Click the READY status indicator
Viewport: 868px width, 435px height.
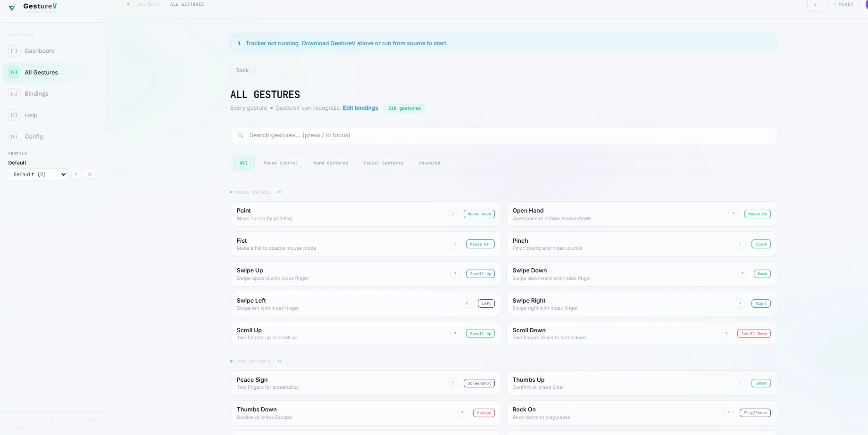[843, 5]
